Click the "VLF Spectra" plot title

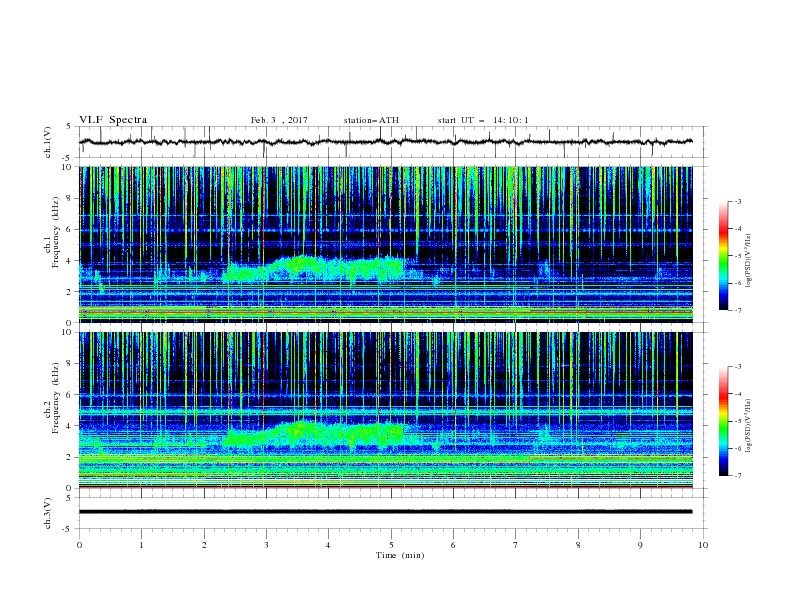113,120
